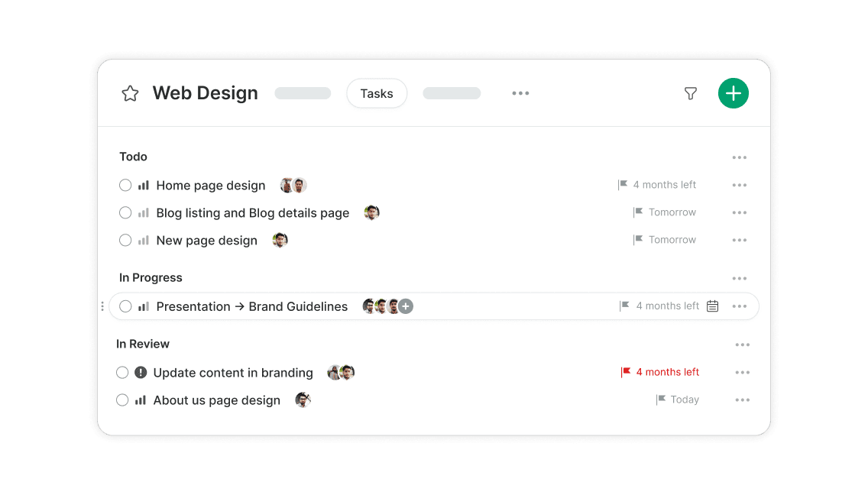The image size is (868, 495).
Task: Switch to the Tasks tab
Action: [x=377, y=92]
